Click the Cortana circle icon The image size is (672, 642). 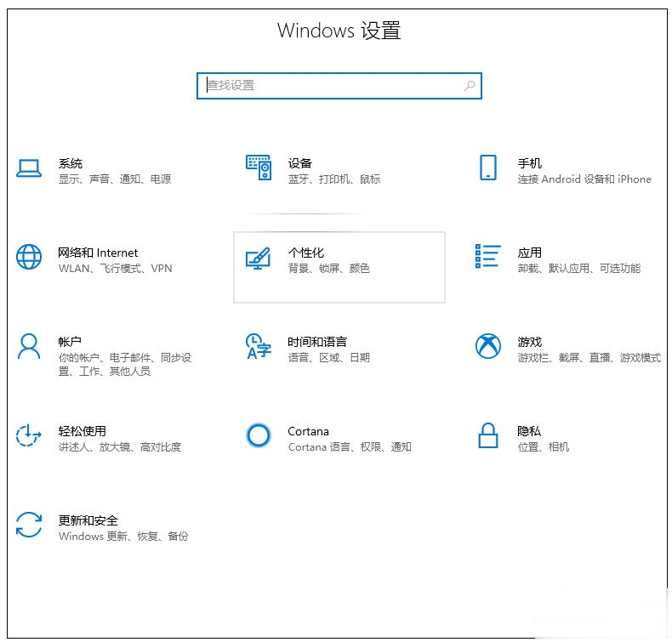tap(259, 435)
